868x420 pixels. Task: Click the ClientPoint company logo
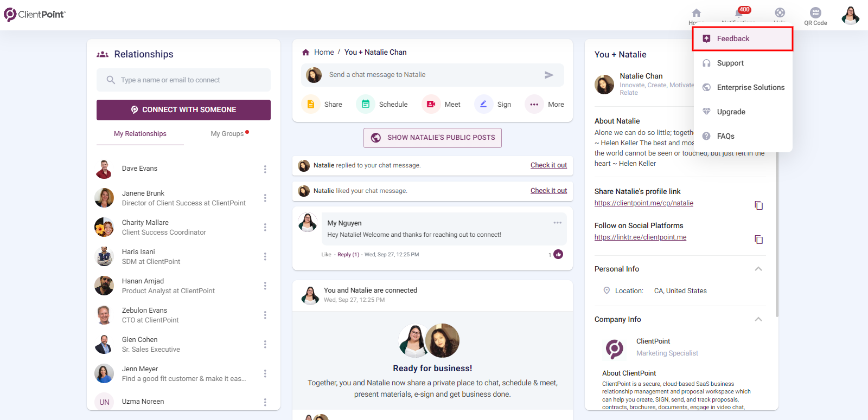click(x=615, y=348)
